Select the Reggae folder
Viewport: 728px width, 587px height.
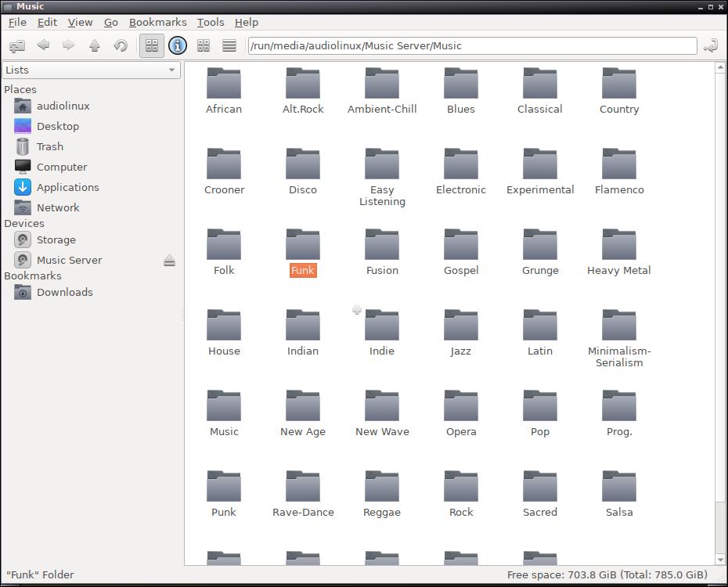[x=382, y=495]
